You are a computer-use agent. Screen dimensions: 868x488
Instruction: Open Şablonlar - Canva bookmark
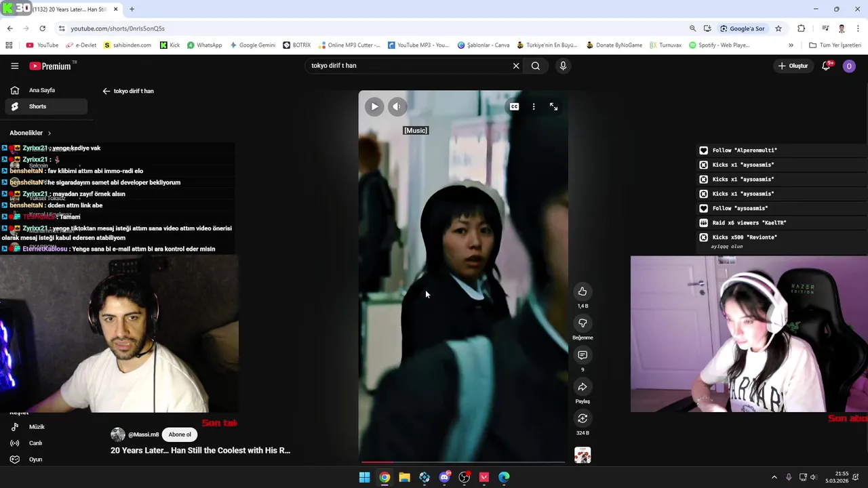pos(483,45)
